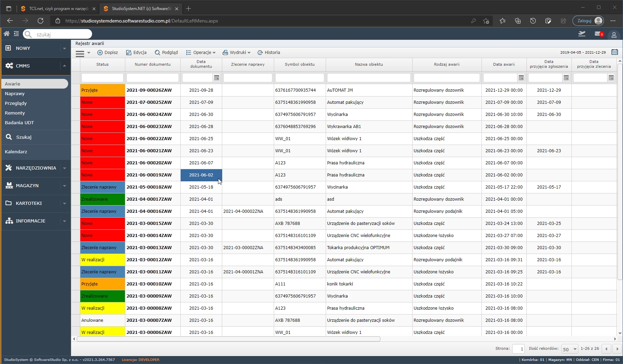Click the horizontal table scrollbar
The height and width of the screenshot is (364, 623).
[x=228, y=339]
